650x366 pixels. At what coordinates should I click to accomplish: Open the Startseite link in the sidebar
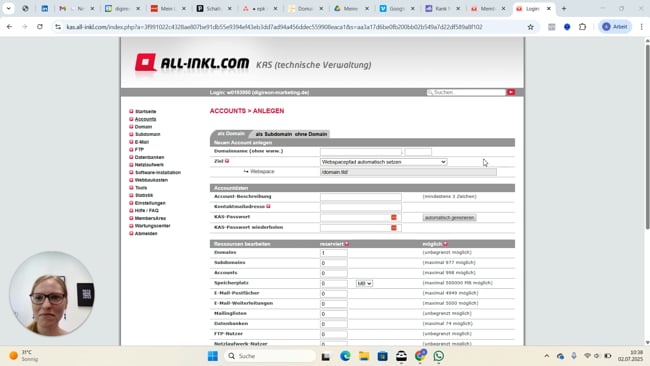point(146,111)
